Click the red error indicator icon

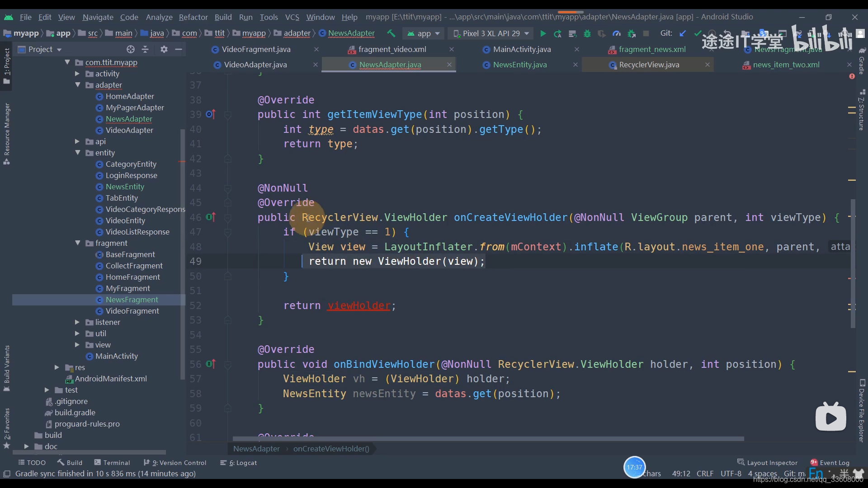pos(852,76)
